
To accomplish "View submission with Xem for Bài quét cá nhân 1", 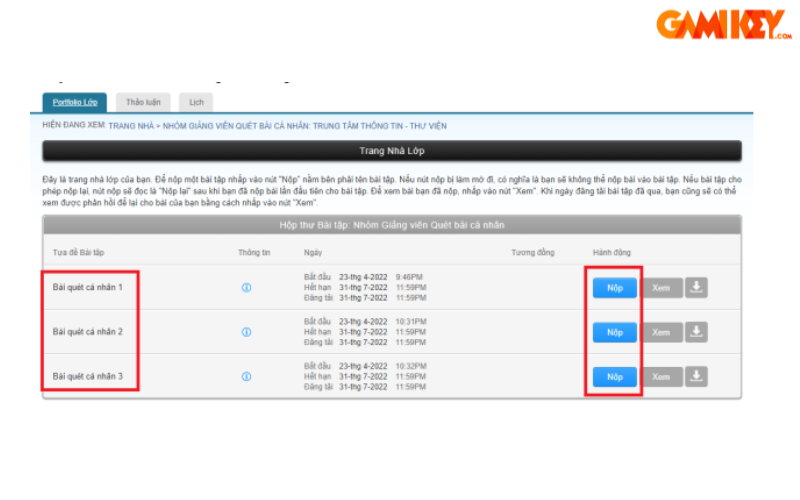I will [660, 288].
